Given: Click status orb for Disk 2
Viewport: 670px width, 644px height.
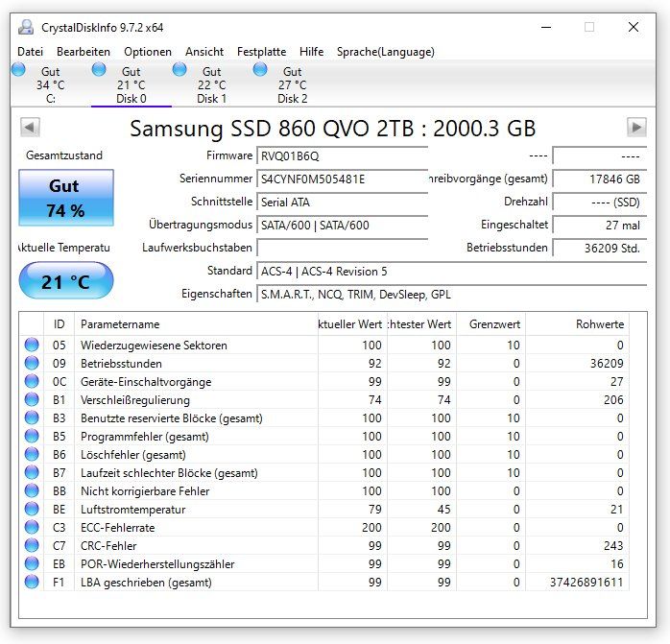Looking at the screenshot, I should coord(260,69).
